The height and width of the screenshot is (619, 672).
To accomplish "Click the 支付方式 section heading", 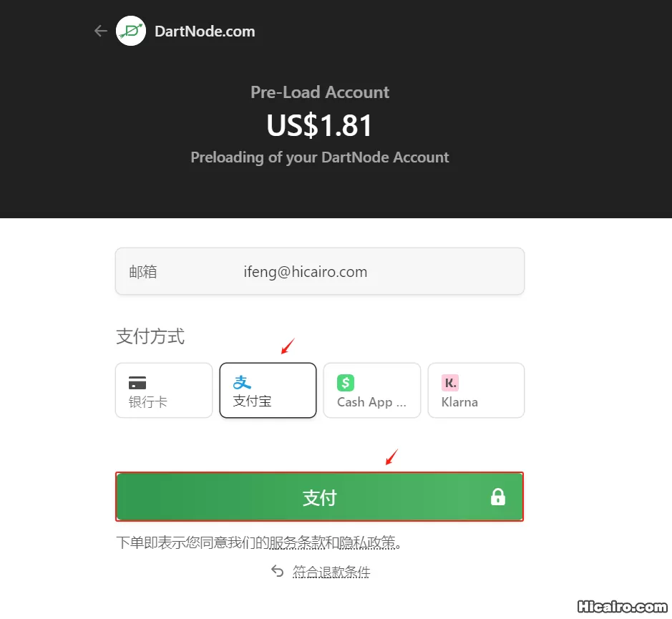I will click(150, 336).
